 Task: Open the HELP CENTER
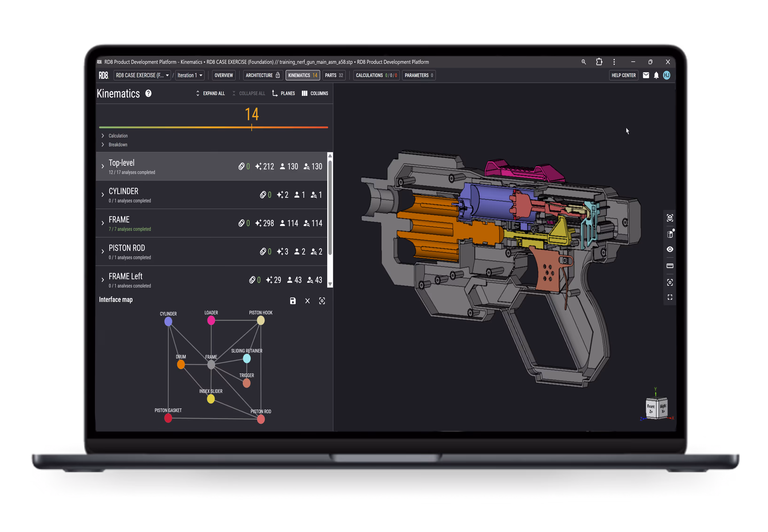click(x=623, y=75)
